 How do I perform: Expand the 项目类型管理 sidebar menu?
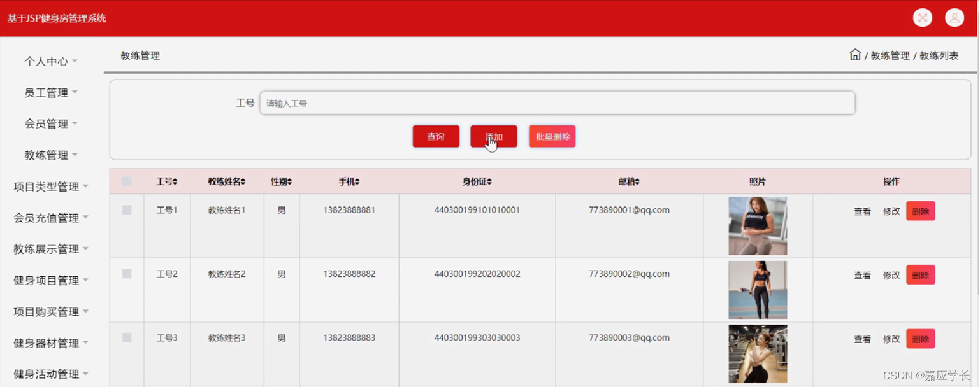pos(51,186)
